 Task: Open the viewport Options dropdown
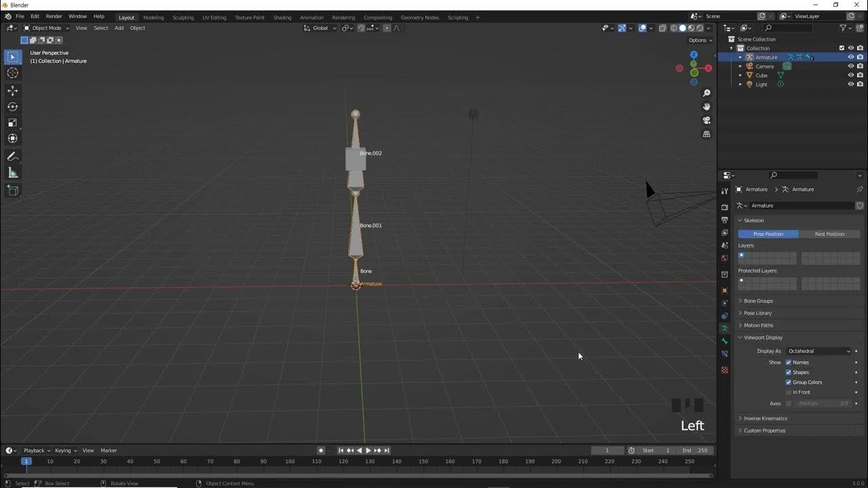[x=701, y=40]
